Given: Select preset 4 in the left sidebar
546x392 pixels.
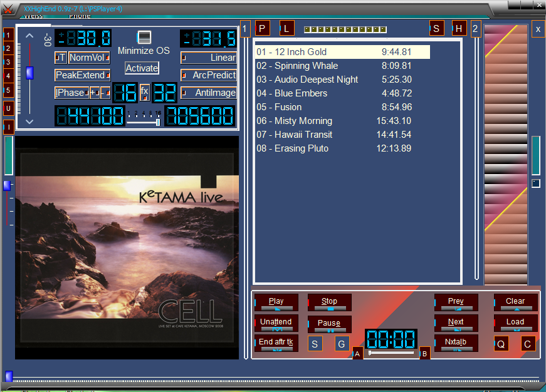Looking at the screenshot, I should click(8, 76).
